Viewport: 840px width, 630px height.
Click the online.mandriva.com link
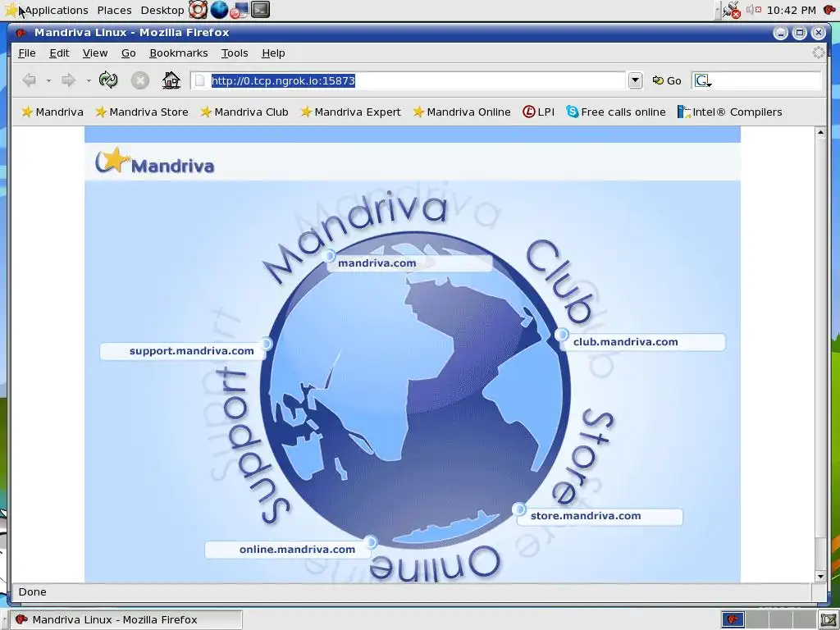pyautogui.click(x=297, y=549)
